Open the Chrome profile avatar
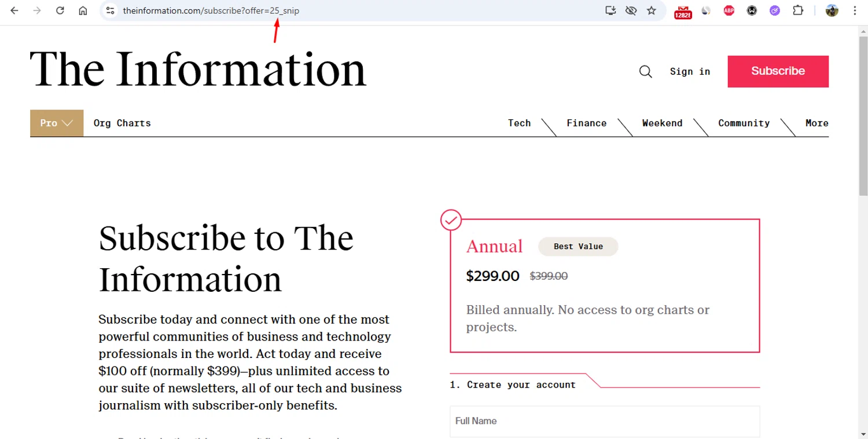 832,10
